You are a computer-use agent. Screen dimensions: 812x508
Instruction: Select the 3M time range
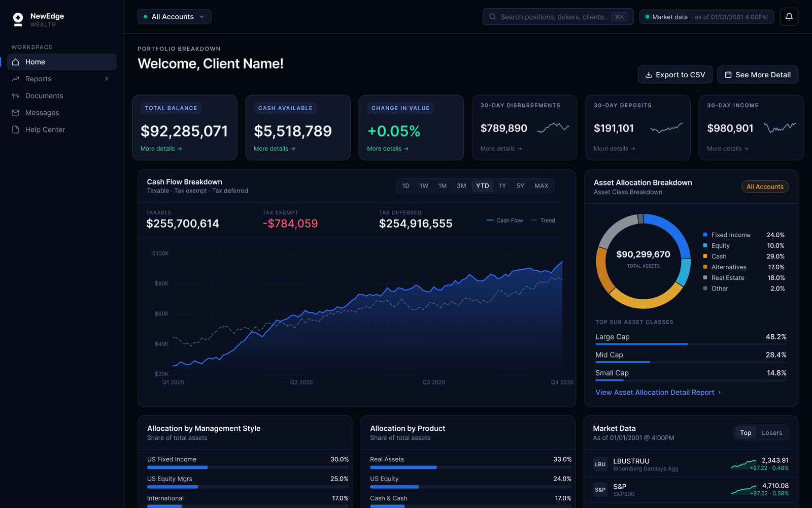pos(461,186)
